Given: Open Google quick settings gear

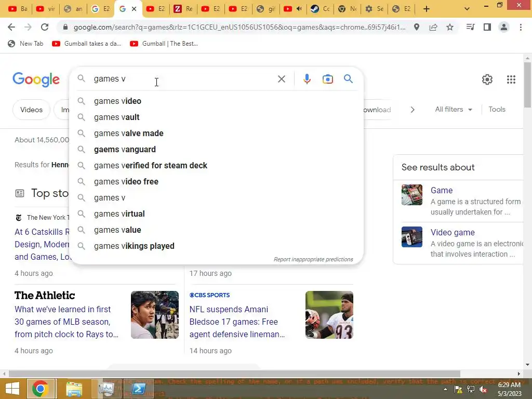Looking at the screenshot, I should point(487,79).
